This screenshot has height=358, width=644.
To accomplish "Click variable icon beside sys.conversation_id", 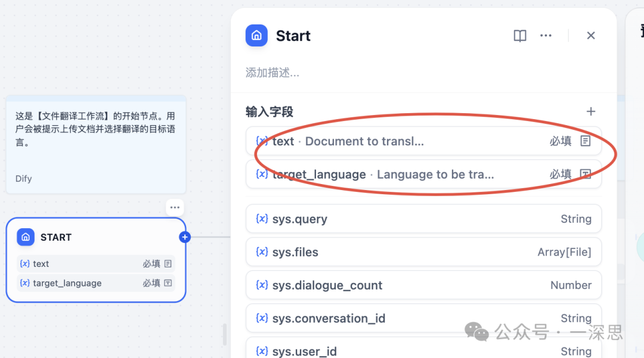I will coord(262,318).
